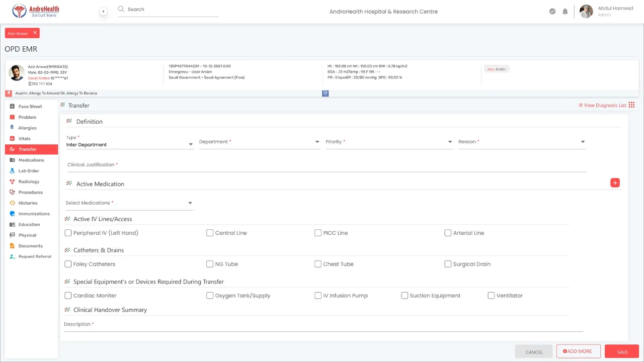Viewport: 644px width, 362px height.
Task: Click the Active IV Lines/Access section icon
Action: click(67, 219)
